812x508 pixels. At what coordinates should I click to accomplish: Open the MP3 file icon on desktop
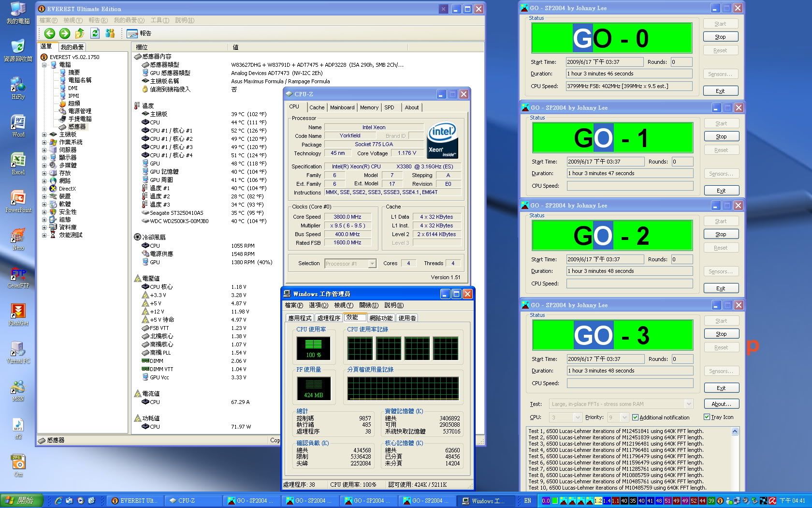pyautogui.click(x=18, y=428)
